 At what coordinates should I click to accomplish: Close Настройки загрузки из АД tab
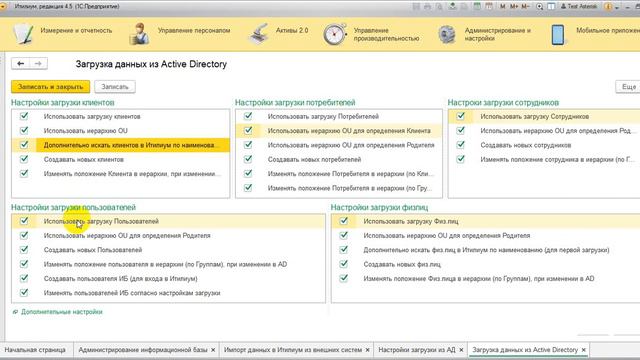click(x=461, y=350)
